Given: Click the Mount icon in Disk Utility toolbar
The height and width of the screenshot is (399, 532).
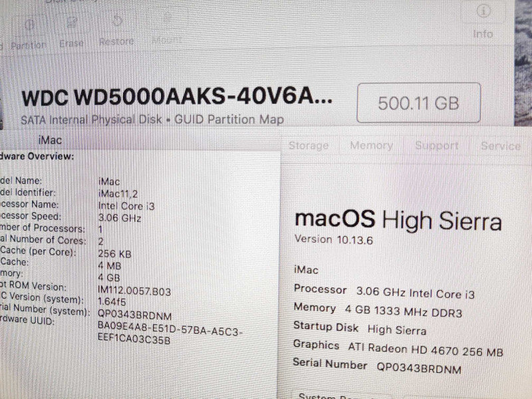Looking at the screenshot, I should [167, 19].
